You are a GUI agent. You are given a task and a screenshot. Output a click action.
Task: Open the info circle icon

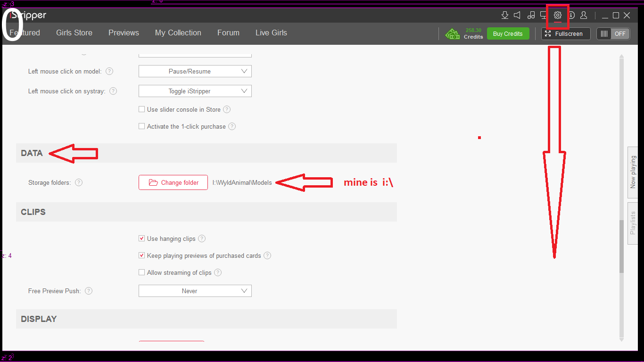coord(571,16)
